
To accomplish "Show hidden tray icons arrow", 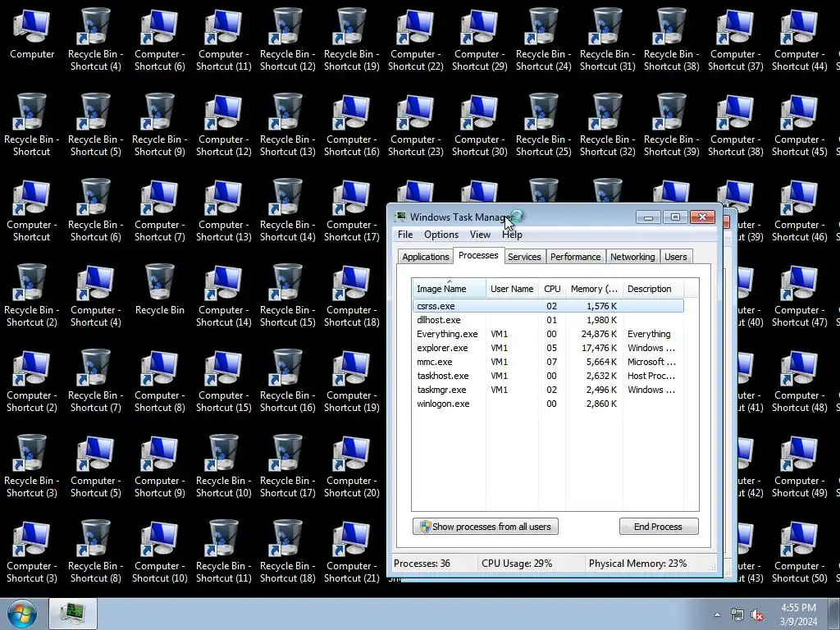I will (x=717, y=614).
